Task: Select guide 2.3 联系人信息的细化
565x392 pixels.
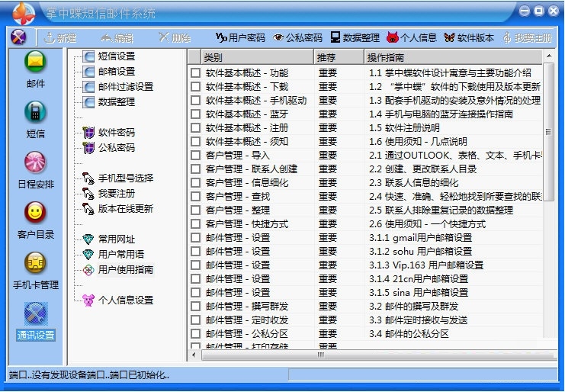Action: click(414, 183)
